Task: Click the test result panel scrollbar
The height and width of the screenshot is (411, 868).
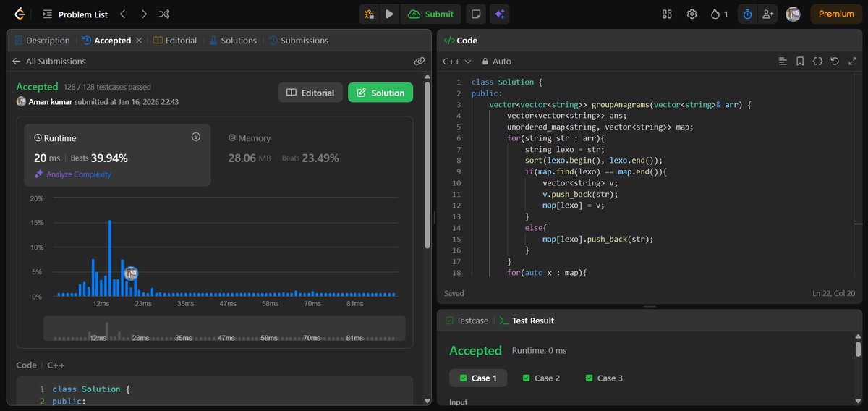Action: pos(858,350)
